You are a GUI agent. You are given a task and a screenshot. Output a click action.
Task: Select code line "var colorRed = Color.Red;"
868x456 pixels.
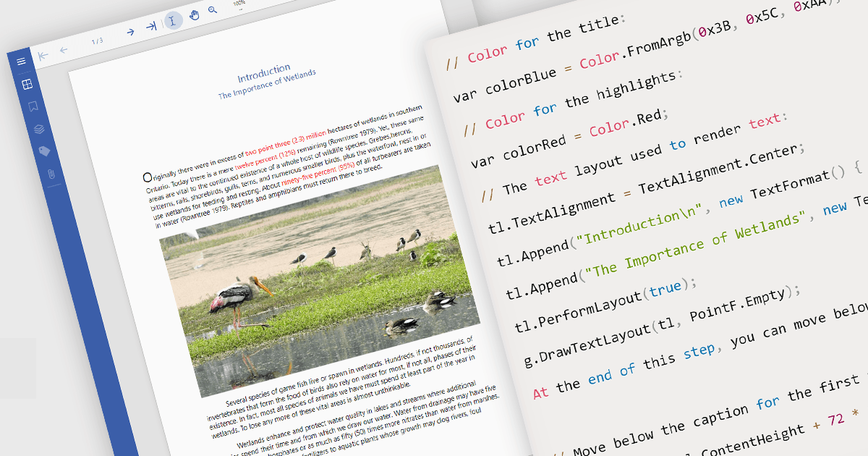click(570, 138)
